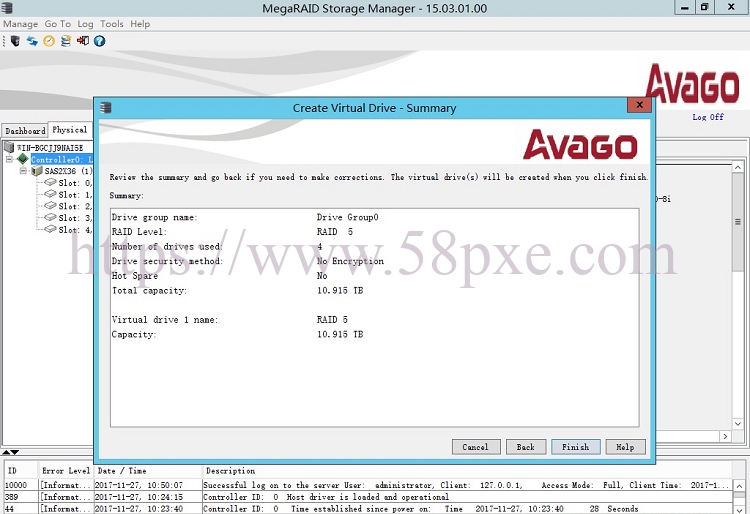Click the 'Number of drives used:' label
Screen dimensions: 750x514
coord(167,247)
